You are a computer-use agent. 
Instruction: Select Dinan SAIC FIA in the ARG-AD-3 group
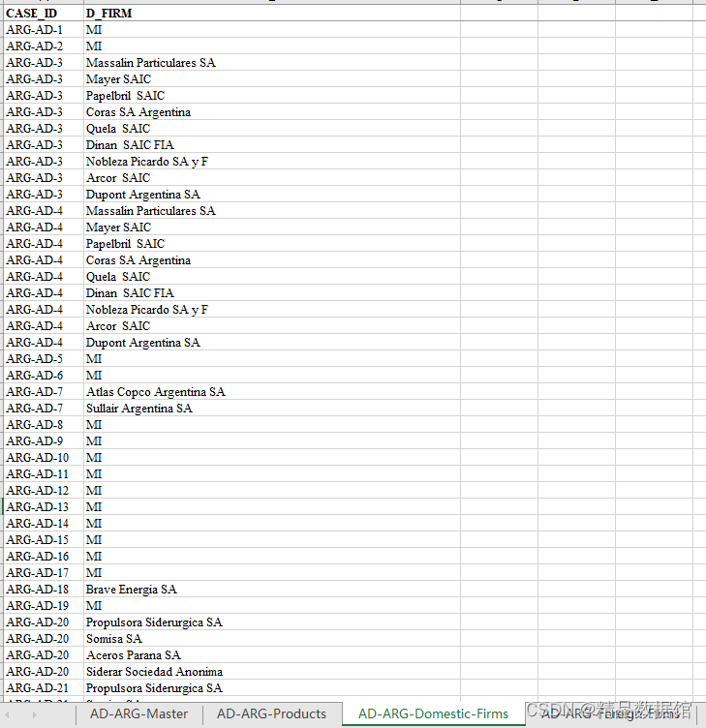tap(272, 145)
